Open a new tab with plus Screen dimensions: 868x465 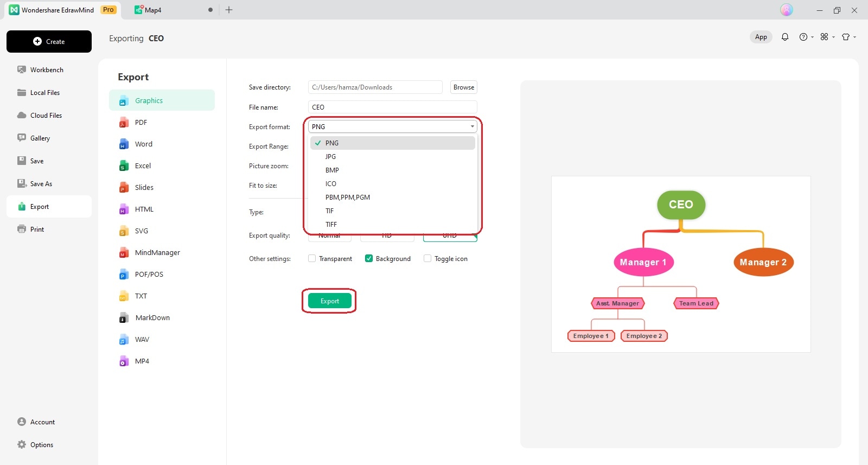point(229,10)
